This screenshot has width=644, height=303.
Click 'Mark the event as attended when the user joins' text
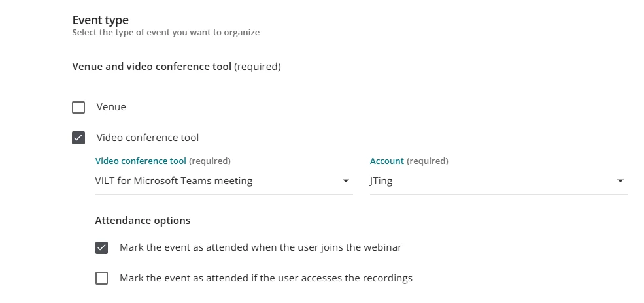pyautogui.click(x=260, y=247)
